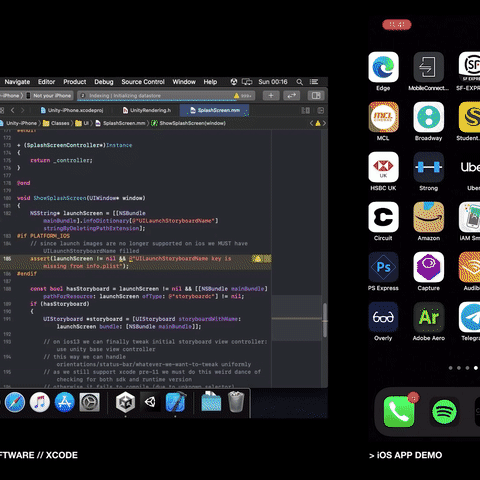Open the Broadway app
This screenshot has height=480, width=480.
pos(429,117)
